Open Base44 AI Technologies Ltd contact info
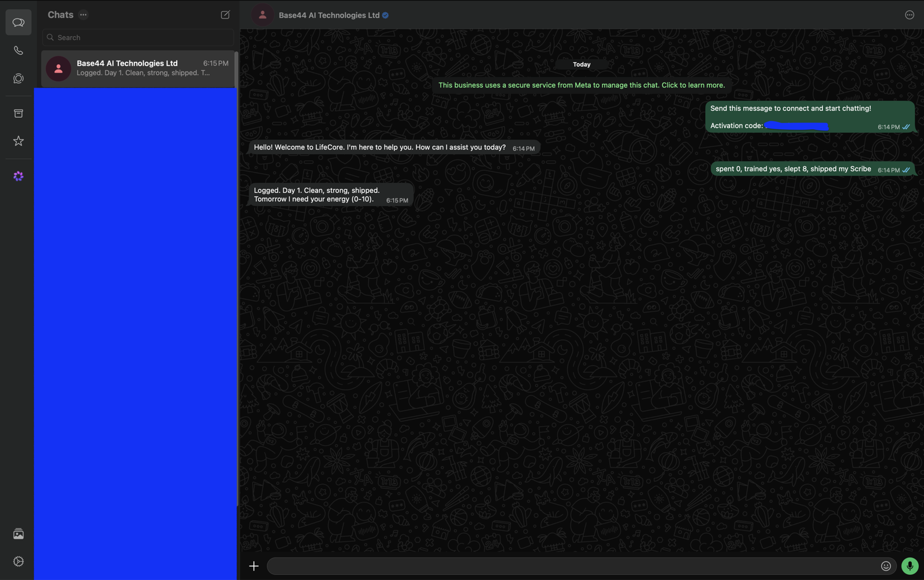This screenshot has width=924, height=580. [329, 15]
